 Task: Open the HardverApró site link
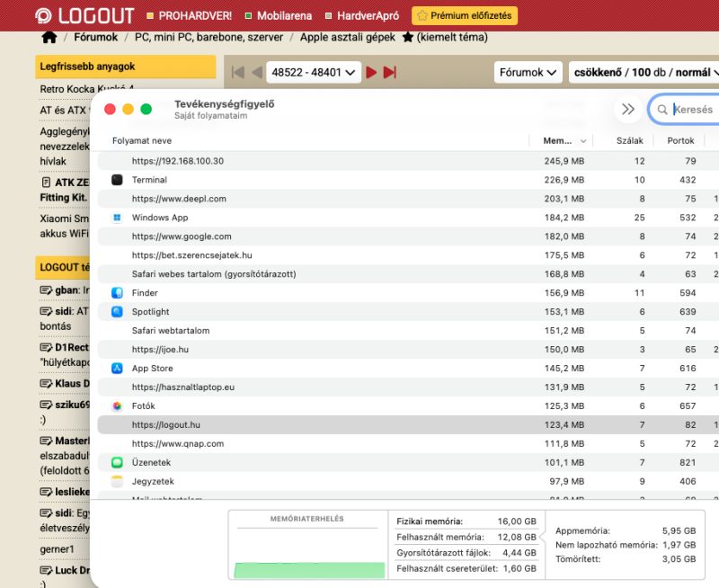(x=362, y=15)
